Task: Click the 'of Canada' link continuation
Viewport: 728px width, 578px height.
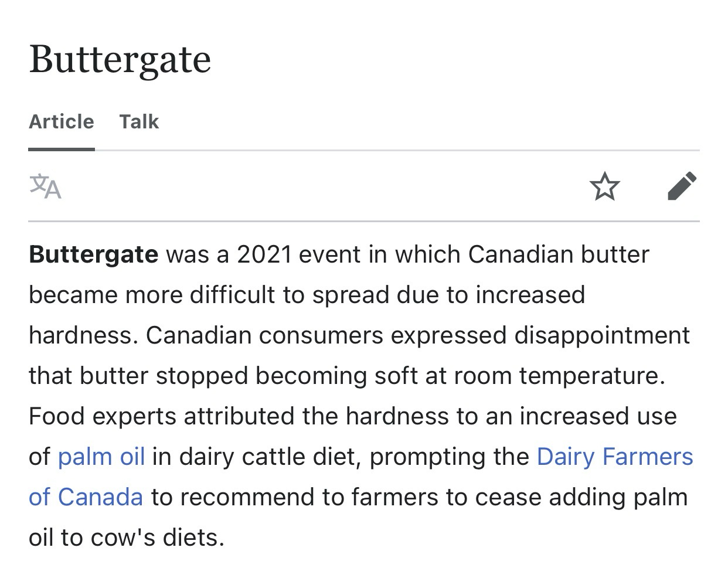Action: pyautogui.click(x=86, y=497)
